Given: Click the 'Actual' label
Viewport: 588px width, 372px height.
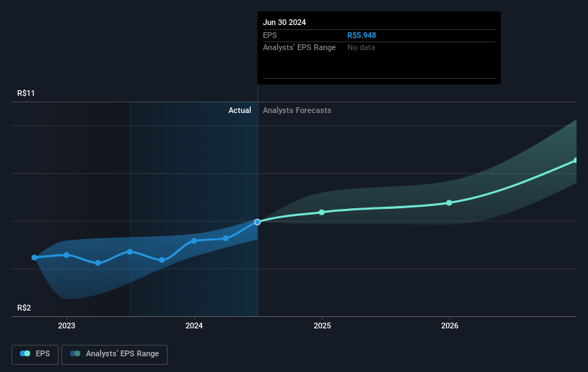Looking at the screenshot, I should click(x=240, y=110).
